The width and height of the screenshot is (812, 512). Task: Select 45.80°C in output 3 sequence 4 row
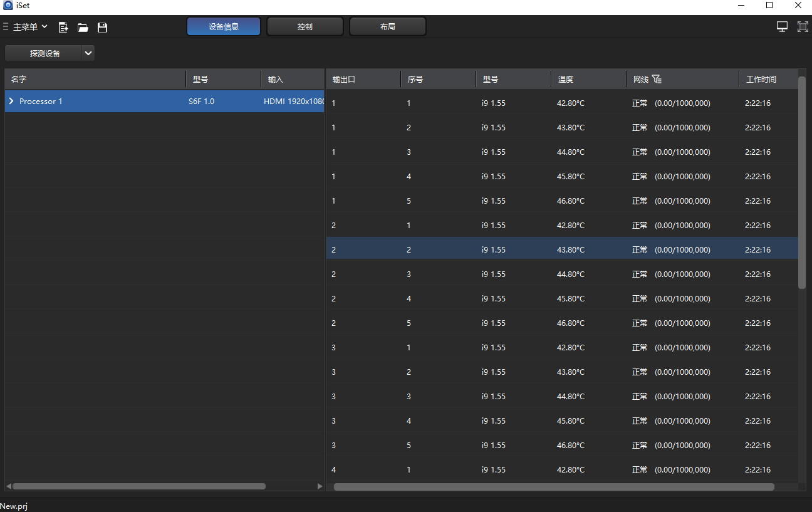tap(571, 421)
